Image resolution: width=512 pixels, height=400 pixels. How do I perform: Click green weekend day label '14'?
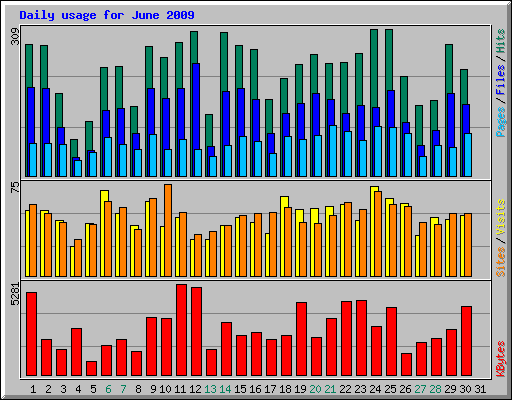pos(225,389)
